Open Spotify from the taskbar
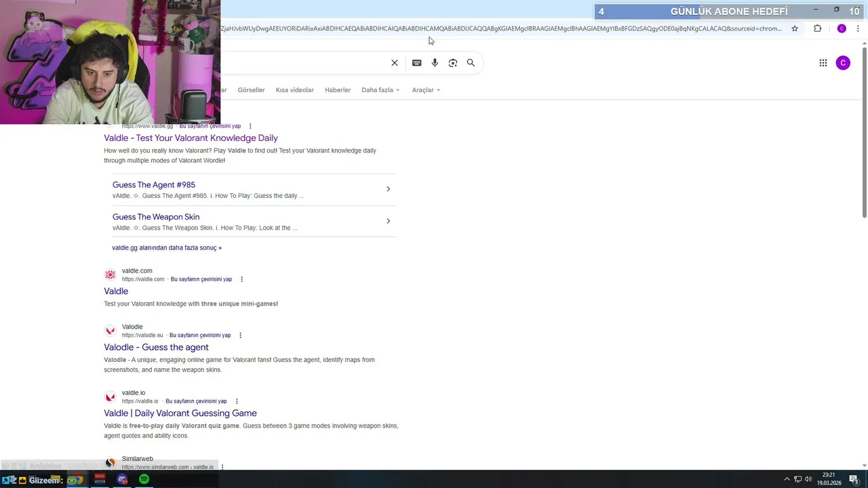This screenshot has height=488, width=868. pos(144,479)
